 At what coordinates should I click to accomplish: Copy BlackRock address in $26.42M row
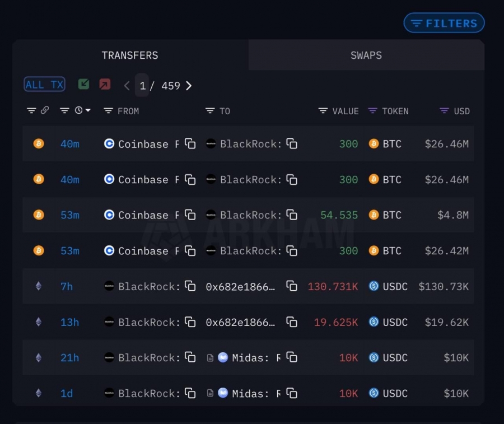292,250
